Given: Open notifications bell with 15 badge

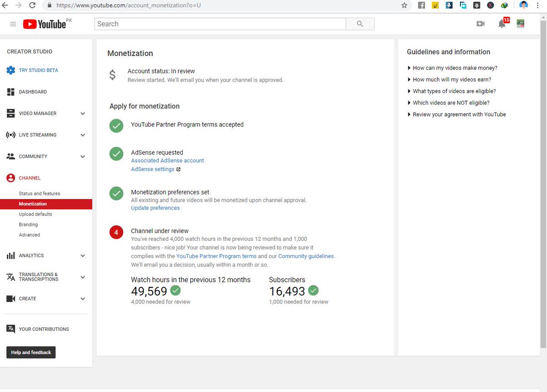Looking at the screenshot, I should coord(502,24).
